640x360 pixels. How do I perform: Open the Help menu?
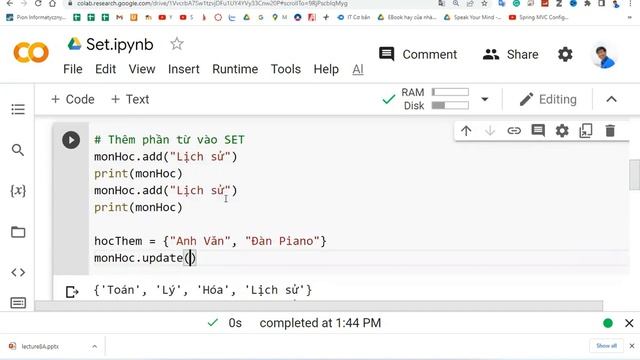click(326, 69)
